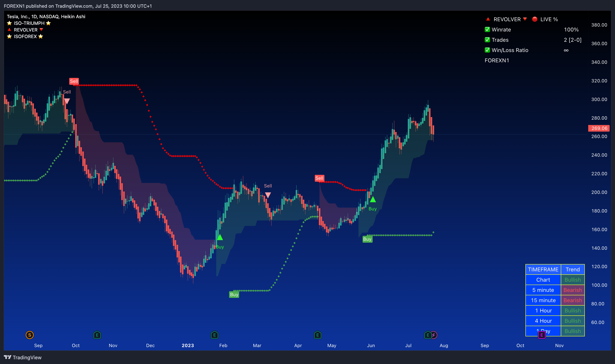The image size is (615, 364).
Task: Click the TIMEFRAME table header
Action: [x=543, y=269]
